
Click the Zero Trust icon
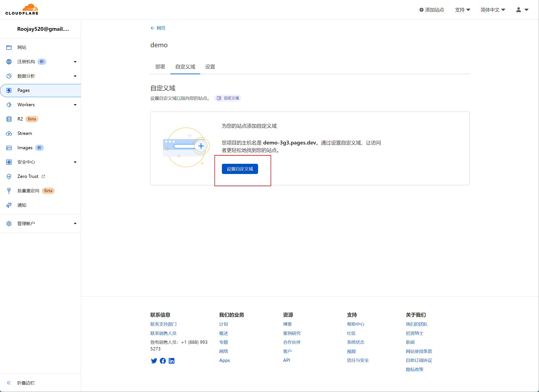tap(9, 176)
